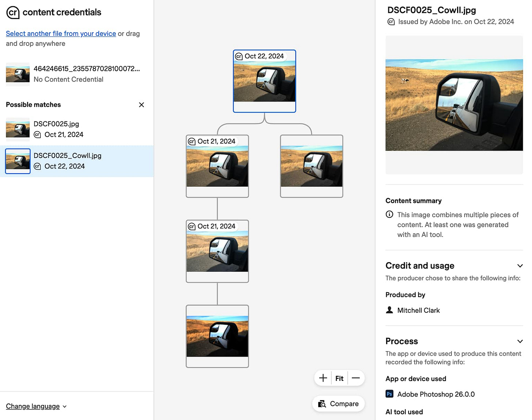Click the Fit button
This screenshot has height=420, width=532.
[339, 378]
